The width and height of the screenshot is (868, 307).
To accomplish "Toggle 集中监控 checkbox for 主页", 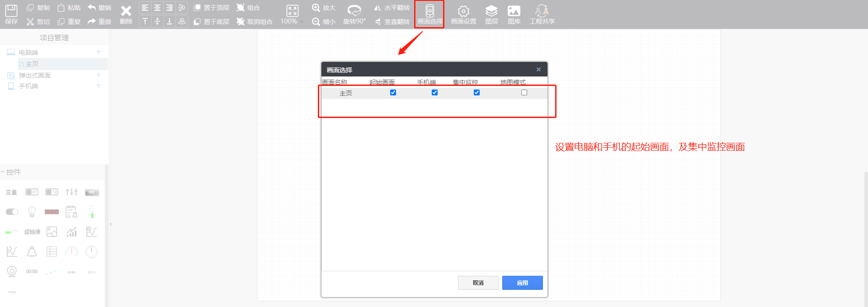I will (476, 93).
